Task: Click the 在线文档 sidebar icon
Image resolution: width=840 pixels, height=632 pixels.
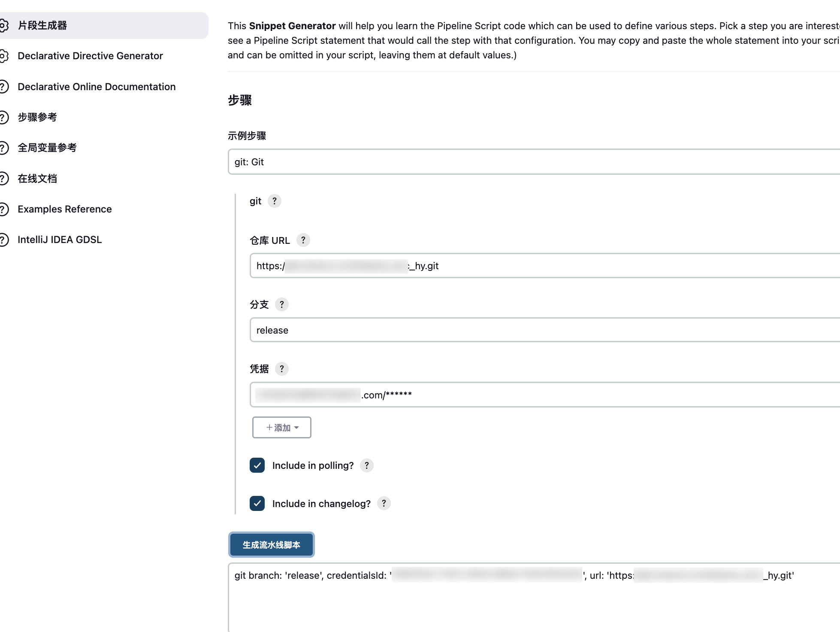Action: 5,179
